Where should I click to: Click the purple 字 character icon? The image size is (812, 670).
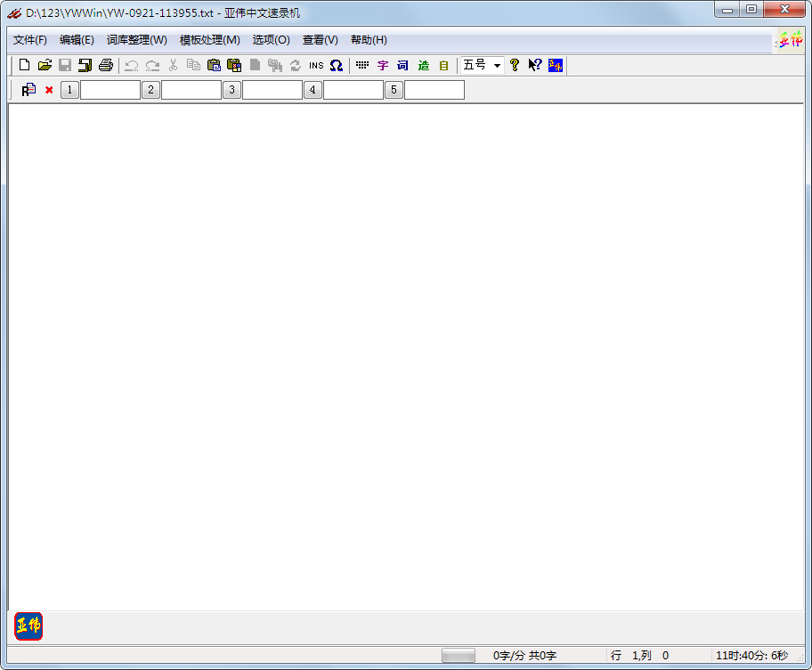pos(383,65)
